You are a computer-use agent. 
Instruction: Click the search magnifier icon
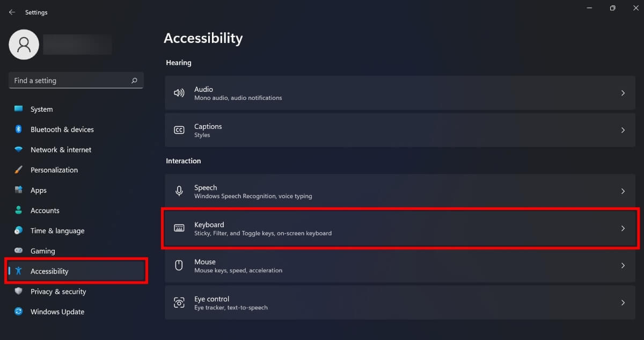134,81
